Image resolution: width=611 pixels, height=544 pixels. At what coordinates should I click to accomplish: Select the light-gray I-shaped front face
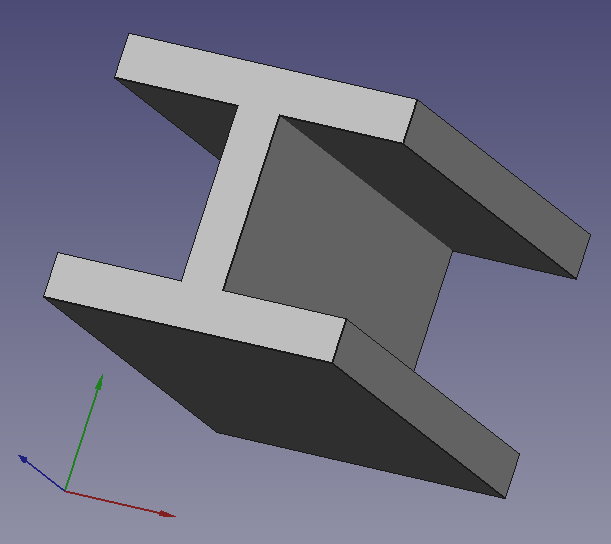coord(230,199)
